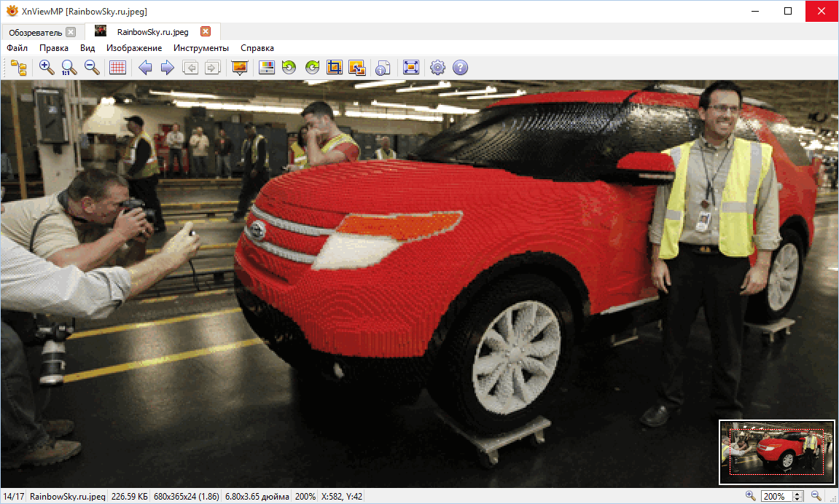Image resolution: width=839 pixels, height=504 pixels.
Task: Open the help question mark icon
Action: 460,68
